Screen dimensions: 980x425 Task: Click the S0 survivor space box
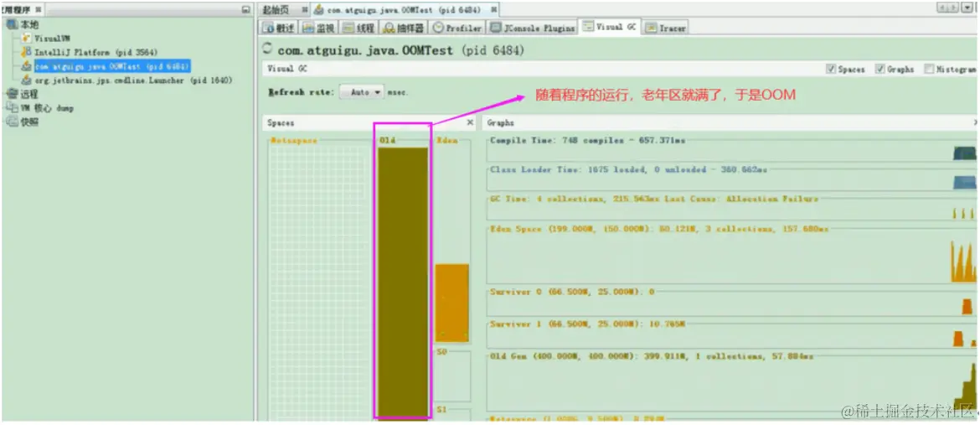point(451,376)
